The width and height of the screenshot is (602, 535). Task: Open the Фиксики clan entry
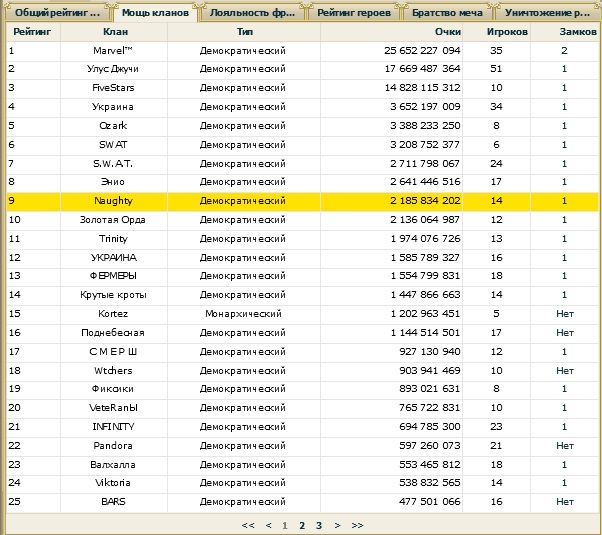point(113,389)
